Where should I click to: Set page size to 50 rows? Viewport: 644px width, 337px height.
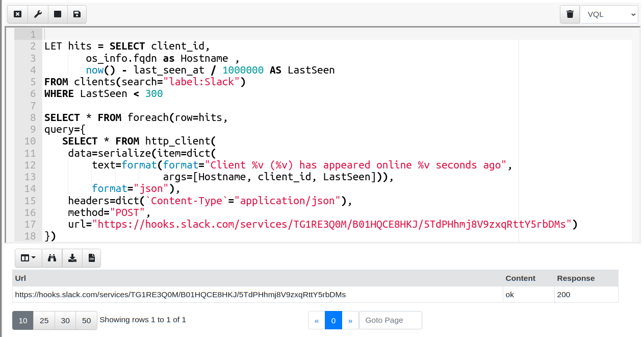pos(87,321)
